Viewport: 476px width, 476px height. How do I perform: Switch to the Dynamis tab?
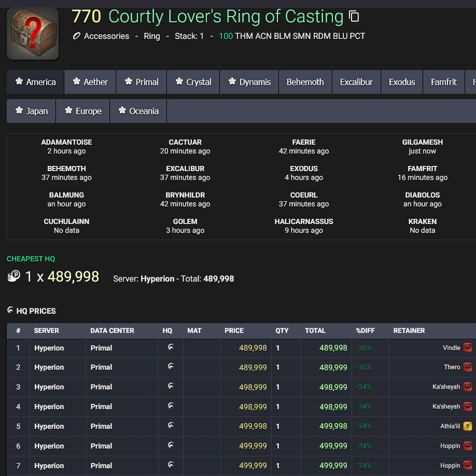(249, 82)
